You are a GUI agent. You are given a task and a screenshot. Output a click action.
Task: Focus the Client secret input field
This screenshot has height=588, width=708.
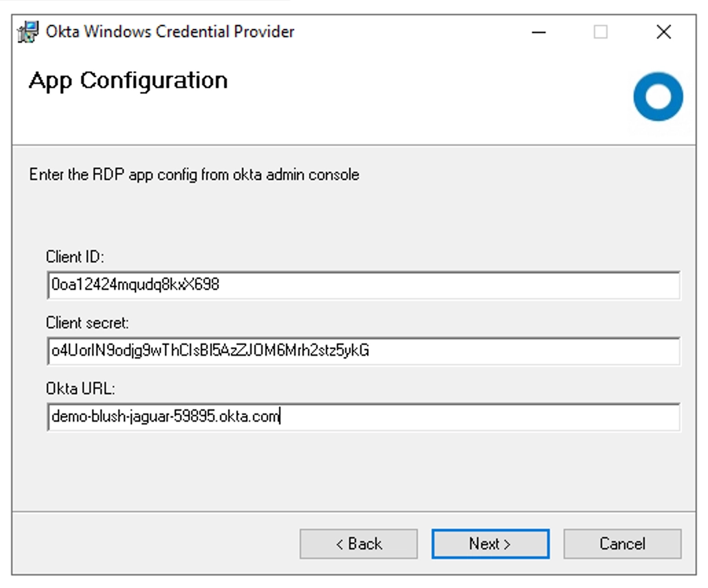pyautogui.click(x=364, y=350)
